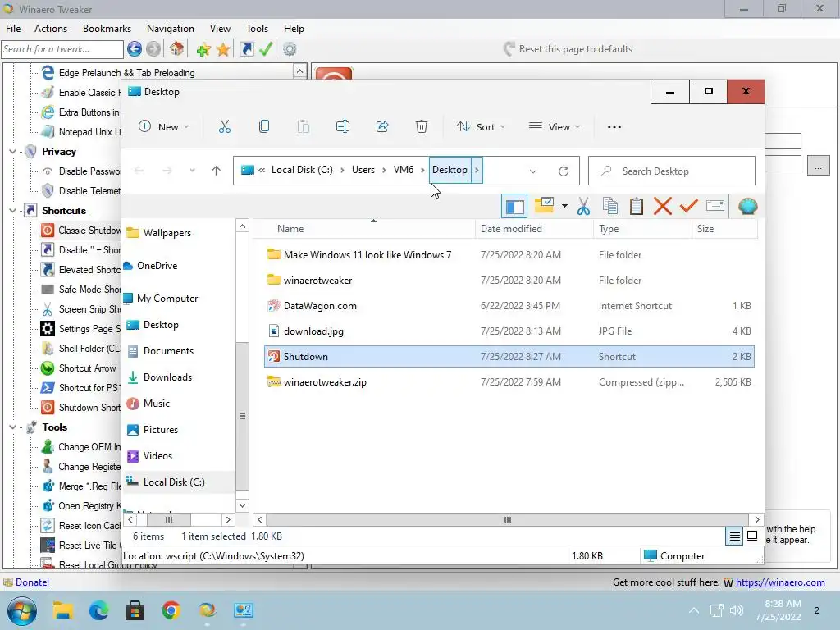Click the Copy icon in Explorer command bar
This screenshot has width=840, height=630.
point(263,127)
